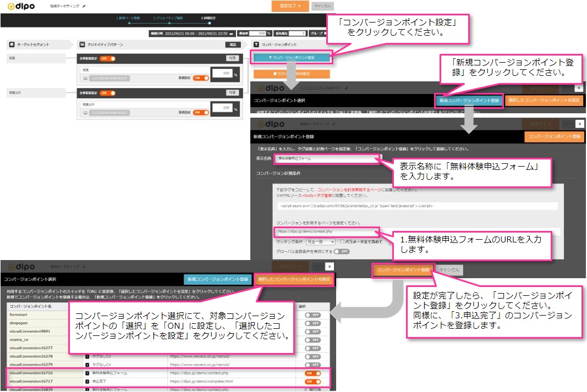Click orange 選択したコンバージョンポイントを設定 in upper-right dialog
The image size is (587, 392).
544,100
